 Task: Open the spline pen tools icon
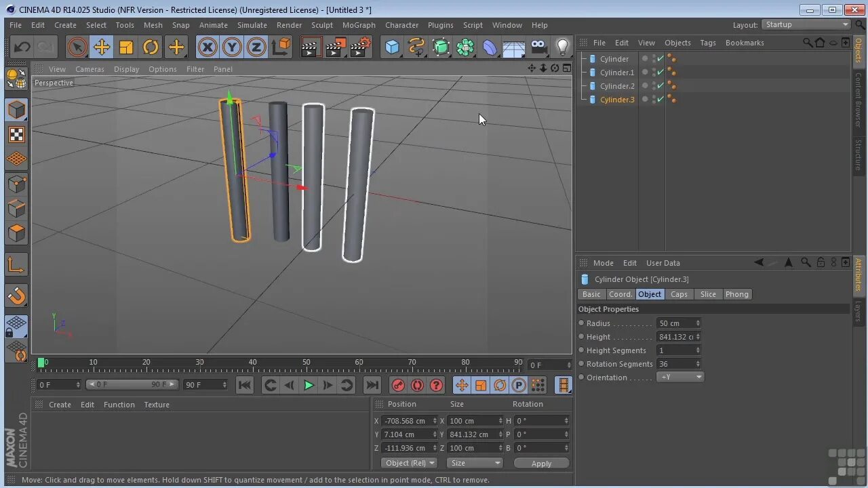(416, 47)
